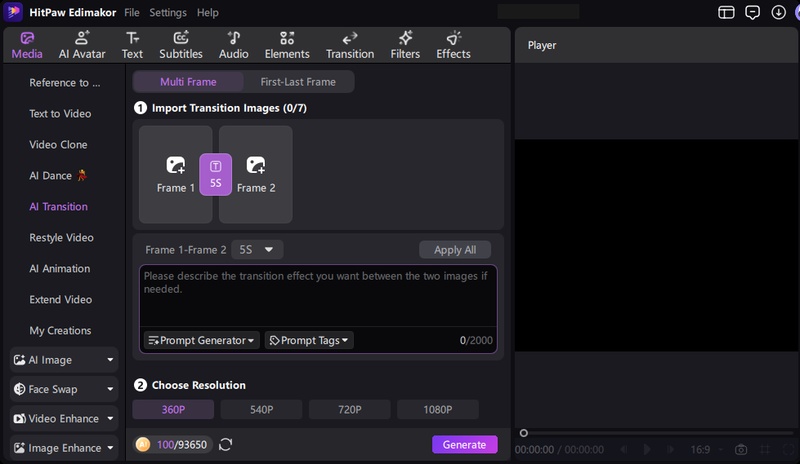The height and width of the screenshot is (464, 800).
Task: Select AI Transition in sidebar
Action: 58,207
